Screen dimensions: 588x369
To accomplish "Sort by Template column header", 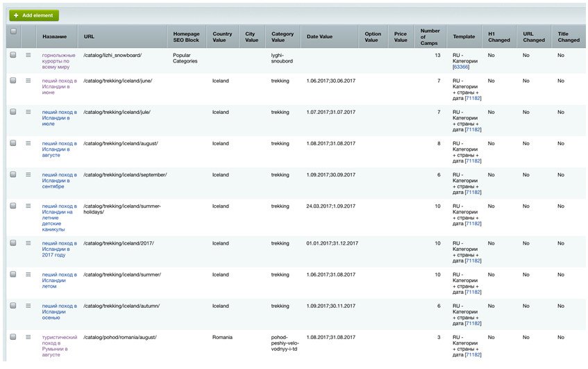I will 464,36.
